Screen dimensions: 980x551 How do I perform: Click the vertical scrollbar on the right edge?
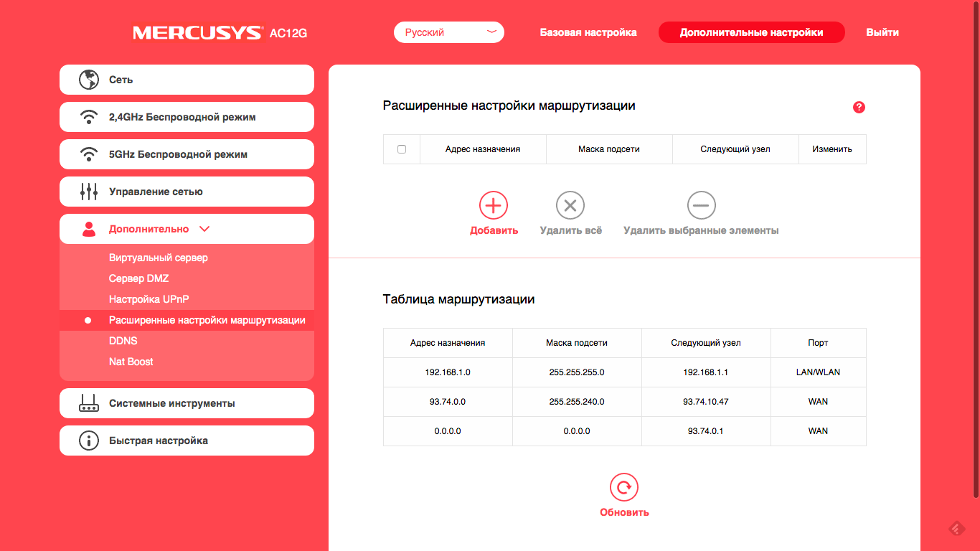pyautogui.click(x=976, y=251)
